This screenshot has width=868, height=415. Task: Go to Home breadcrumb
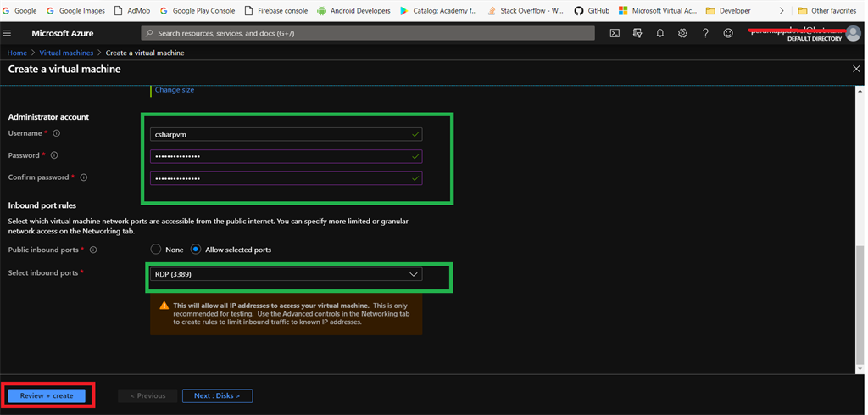tap(17, 53)
